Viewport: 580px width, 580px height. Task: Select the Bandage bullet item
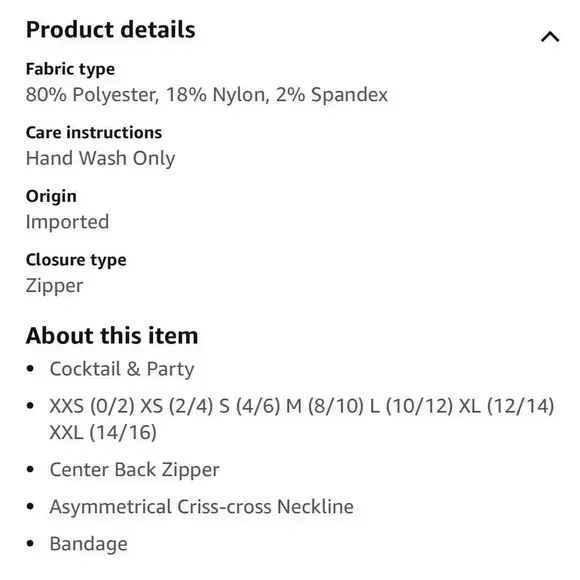click(89, 544)
